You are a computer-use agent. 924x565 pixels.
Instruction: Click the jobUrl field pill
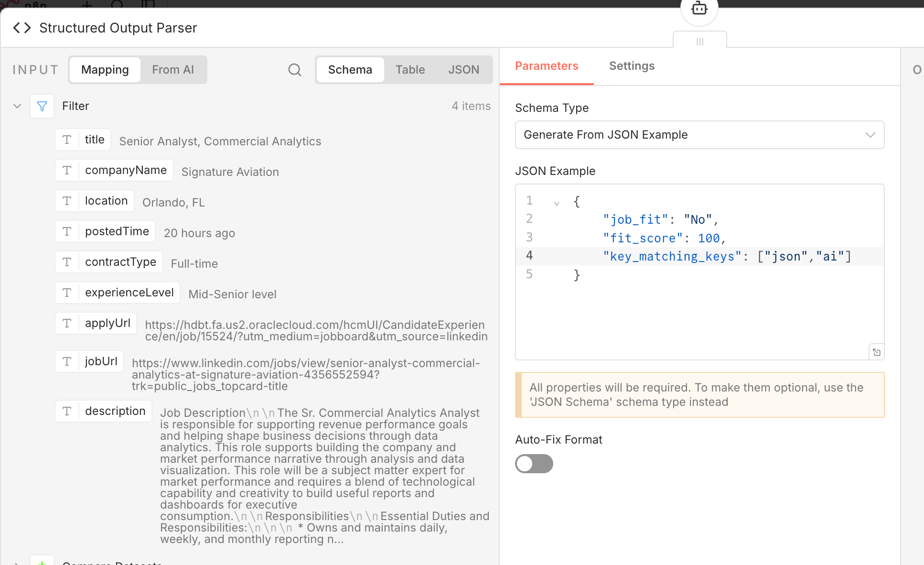point(101,361)
